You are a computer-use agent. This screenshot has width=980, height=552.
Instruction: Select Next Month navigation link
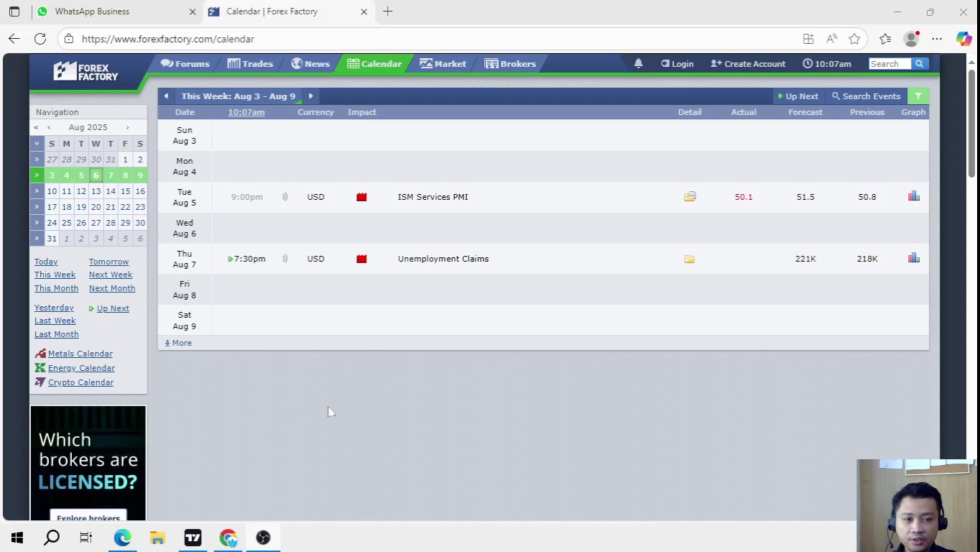click(112, 288)
